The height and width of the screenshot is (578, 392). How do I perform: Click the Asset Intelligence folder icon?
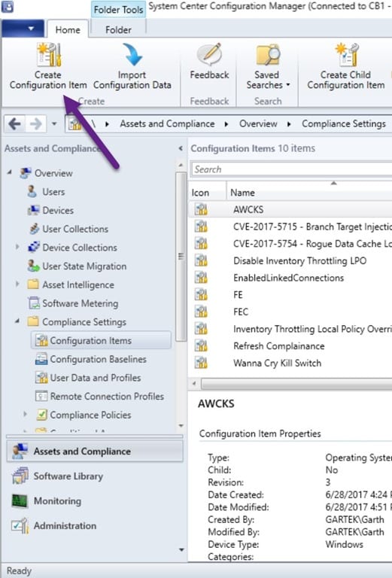click(33, 284)
